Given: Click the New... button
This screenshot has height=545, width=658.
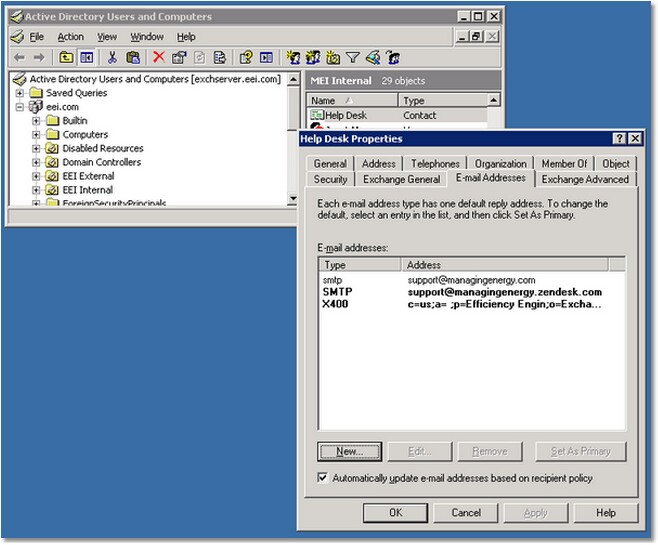Looking at the screenshot, I should (x=349, y=451).
